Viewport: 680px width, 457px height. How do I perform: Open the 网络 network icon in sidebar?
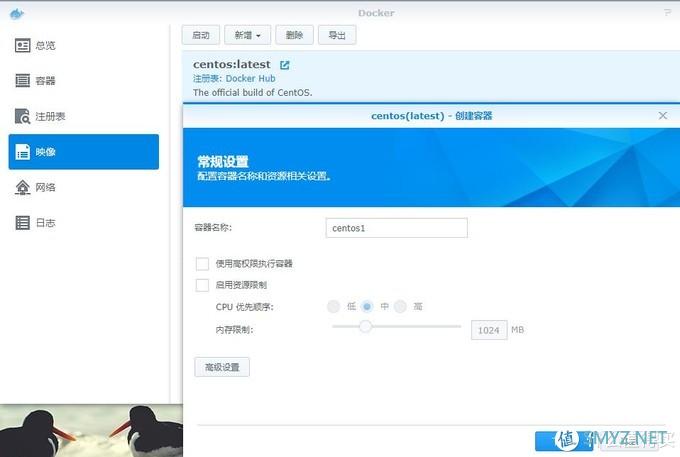[x=23, y=187]
